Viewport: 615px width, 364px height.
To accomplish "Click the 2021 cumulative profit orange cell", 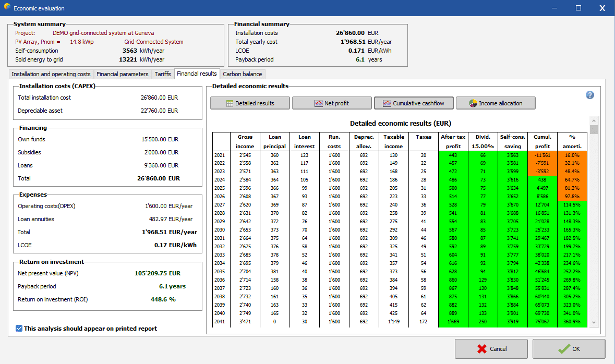I will click(x=542, y=155).
